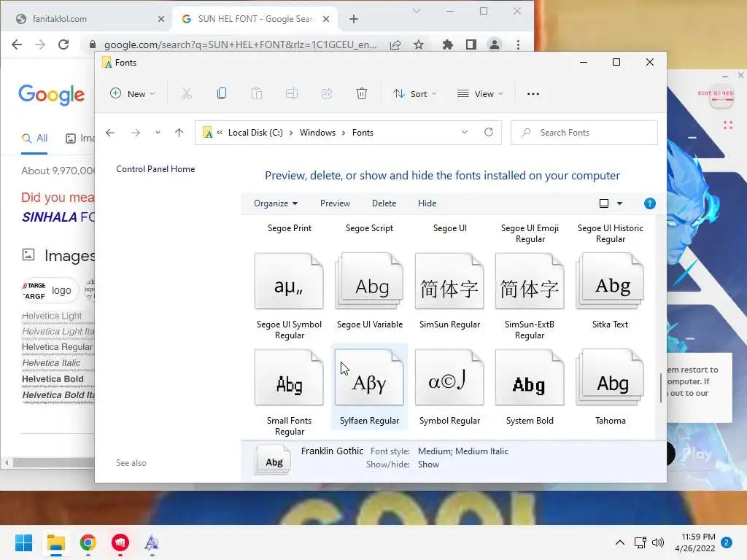747x560 pixels.
Task: Open the Chrome profile avatar
Action: tap(495, 44)
